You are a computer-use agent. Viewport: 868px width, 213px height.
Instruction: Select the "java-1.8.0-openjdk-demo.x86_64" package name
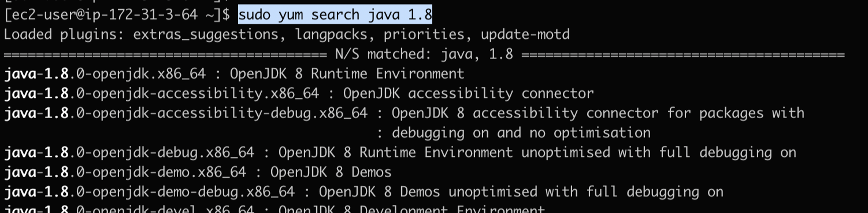pos(125,172)
